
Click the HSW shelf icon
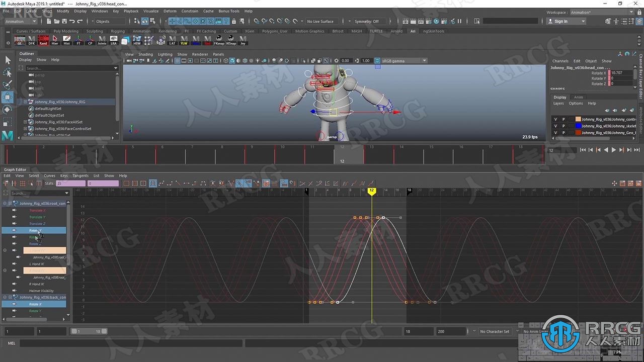point(137,40)
